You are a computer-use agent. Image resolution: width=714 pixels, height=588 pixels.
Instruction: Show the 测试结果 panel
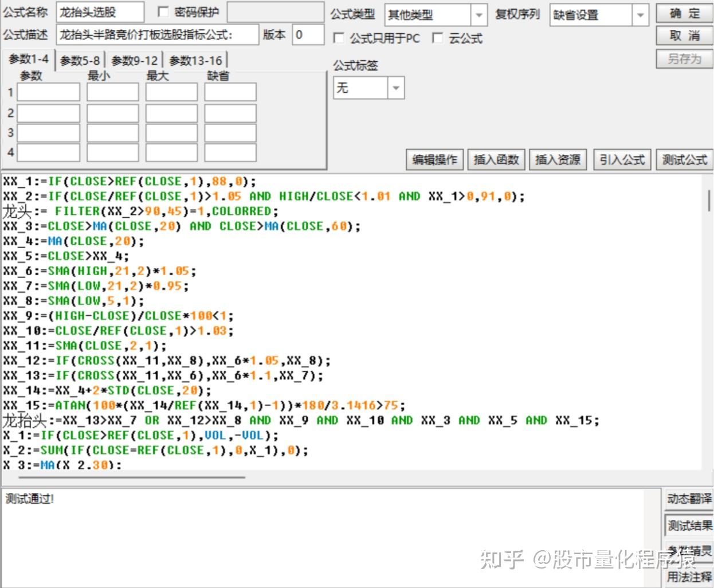coord(689,525)
